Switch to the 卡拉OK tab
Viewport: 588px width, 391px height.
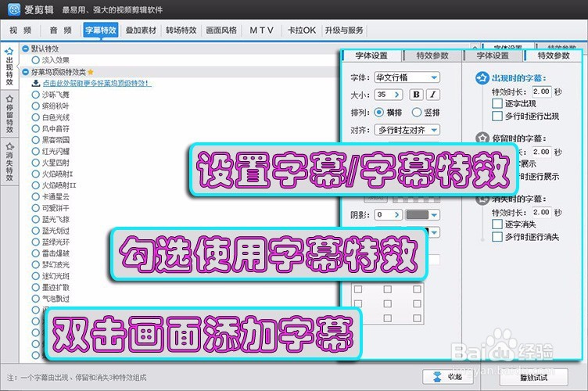[302, 30]
